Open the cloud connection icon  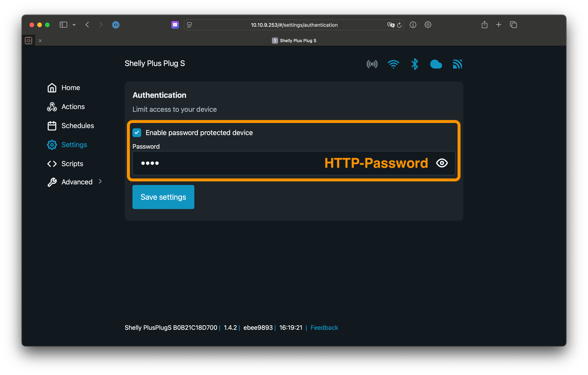click(x=436, y=64)
